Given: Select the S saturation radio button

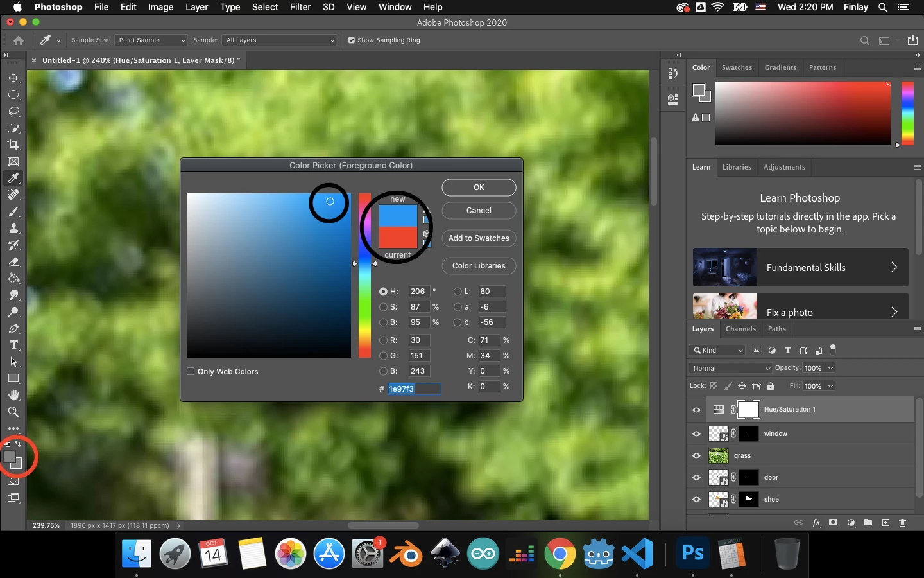Looking at the screenshot, I should (x=383, y=307).
